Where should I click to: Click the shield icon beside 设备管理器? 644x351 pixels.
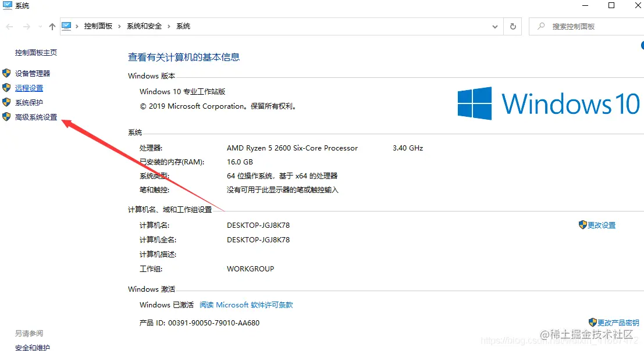[6, 73]
